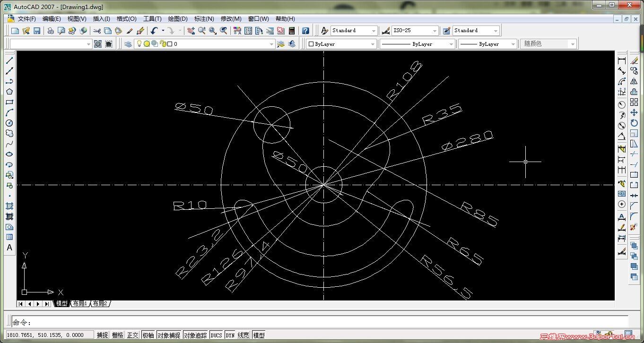The image size is (644, 343).
Task: Undo the last action with the Undo arrow
Action: point(154,31)
